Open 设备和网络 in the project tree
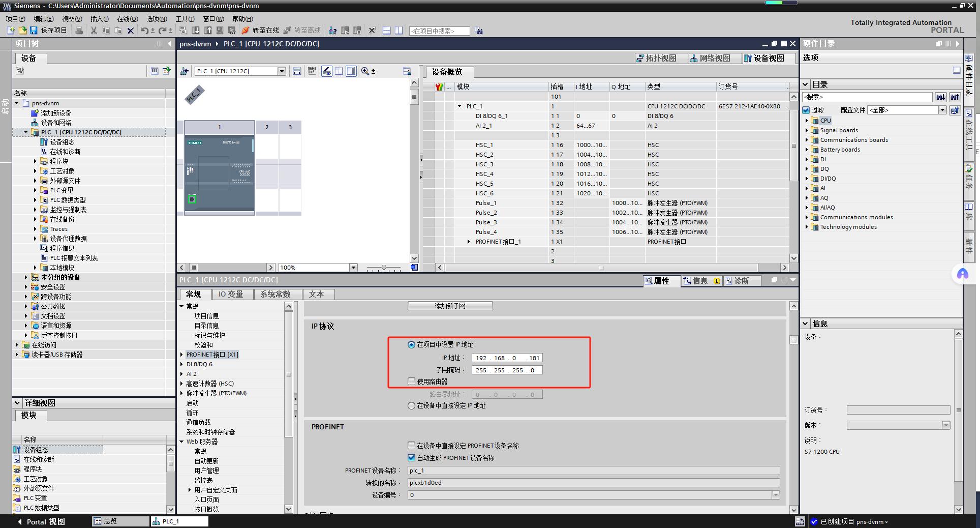Image resolution: width=980 pixels, height=528 pixels. [56, 123]
